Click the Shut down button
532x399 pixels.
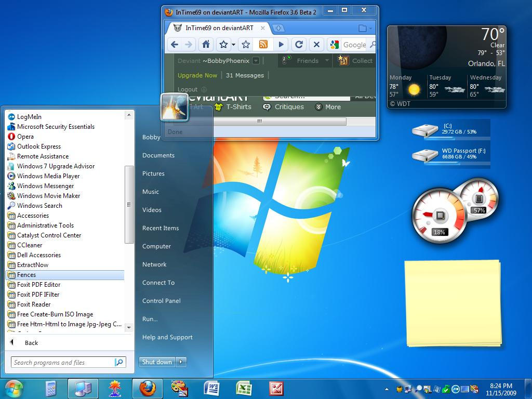pos(157,362)
